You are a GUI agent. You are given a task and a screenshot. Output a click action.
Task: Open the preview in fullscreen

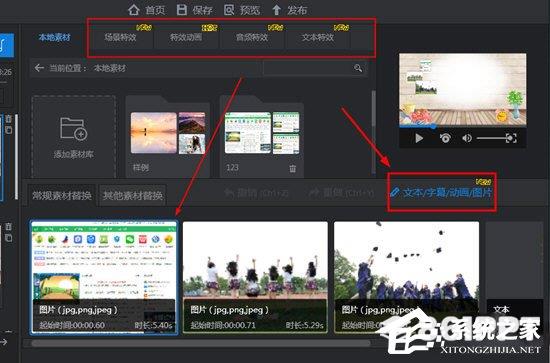coord(511,138)
